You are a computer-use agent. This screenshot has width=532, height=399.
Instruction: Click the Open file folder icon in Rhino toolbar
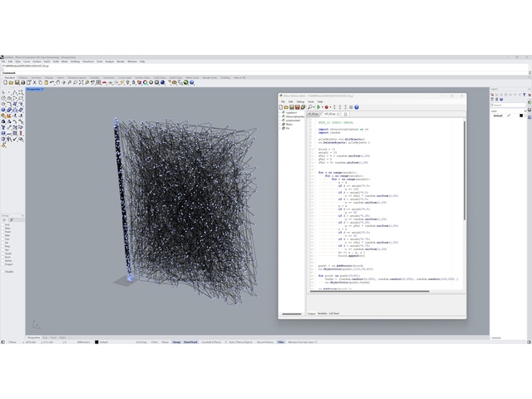pos(11,82)
